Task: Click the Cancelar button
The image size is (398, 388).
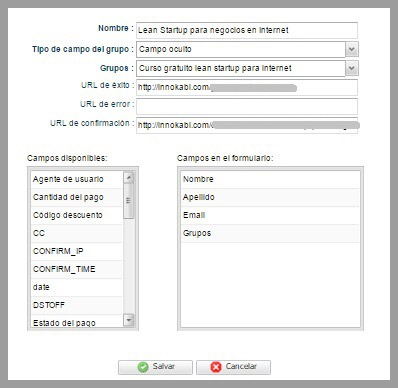Action: pyautogui.click(x=233, y=367)
